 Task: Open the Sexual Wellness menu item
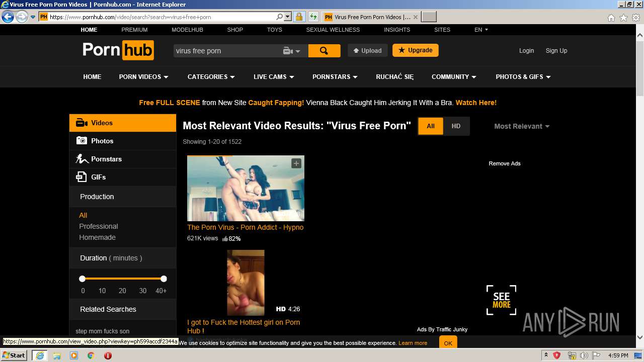(x=333, y=30)
